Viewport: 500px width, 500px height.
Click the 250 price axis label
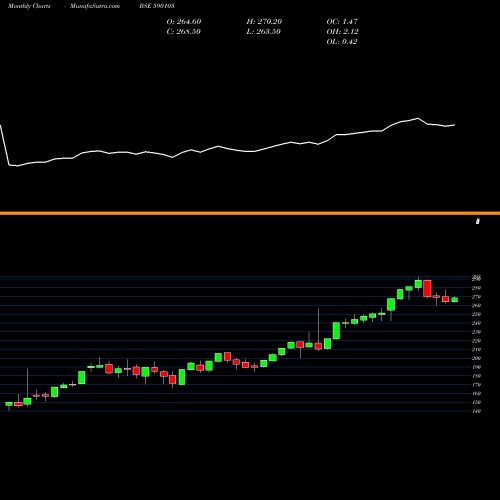[477, 314]
